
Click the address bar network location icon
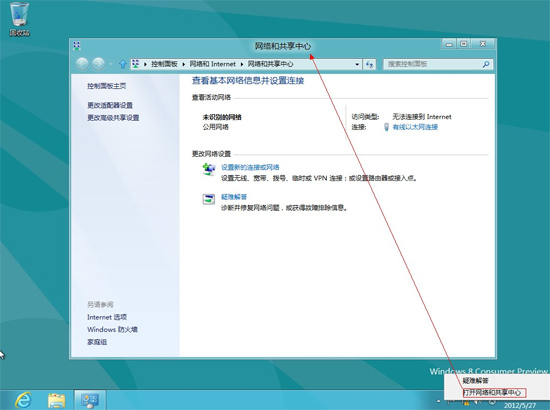135,64
